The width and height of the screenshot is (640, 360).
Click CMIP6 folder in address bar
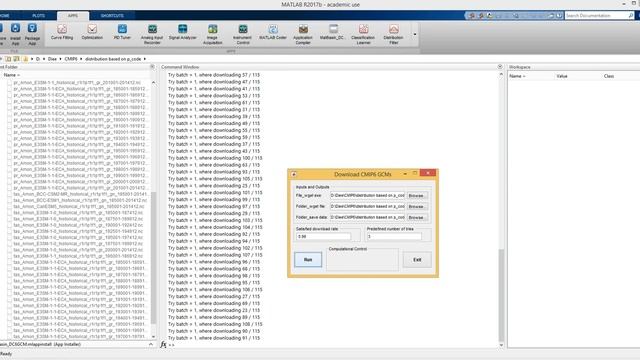click(x=71, y=59)
